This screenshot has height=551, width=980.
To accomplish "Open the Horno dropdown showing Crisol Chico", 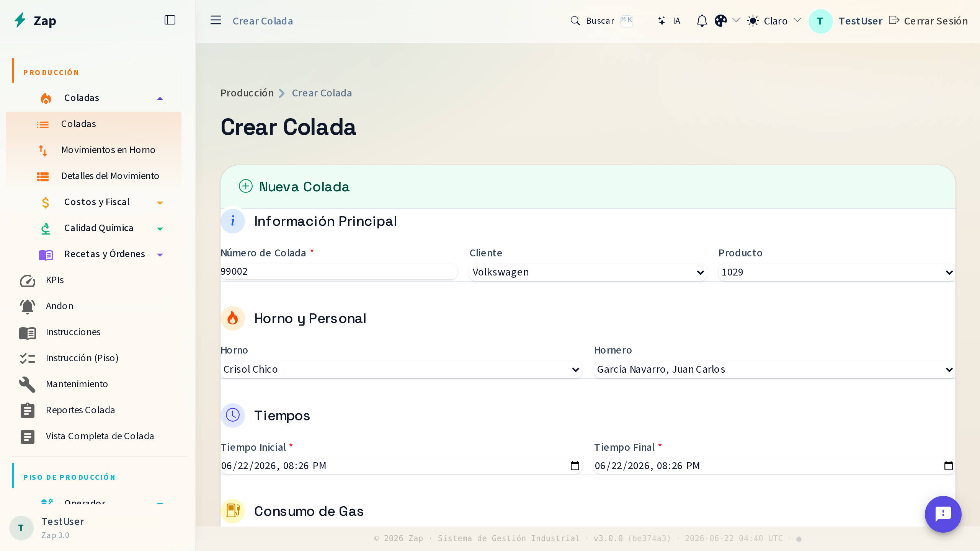I will 401,369.
